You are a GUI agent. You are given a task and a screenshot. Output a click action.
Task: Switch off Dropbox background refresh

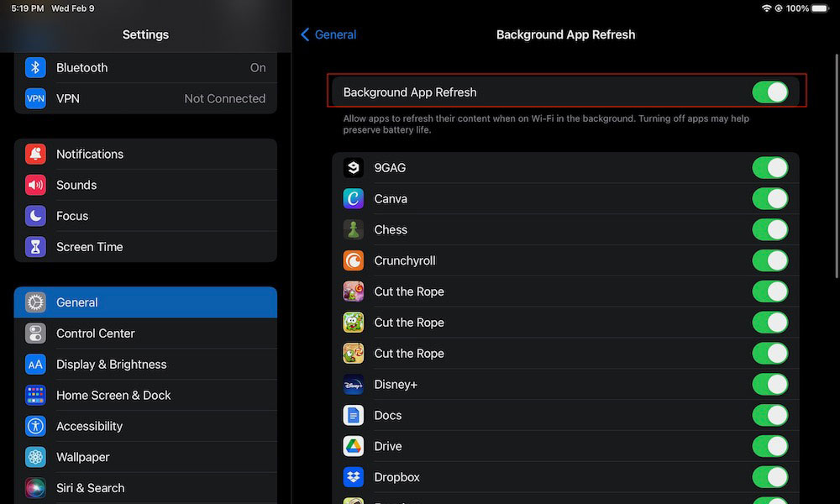click(769, 477)
